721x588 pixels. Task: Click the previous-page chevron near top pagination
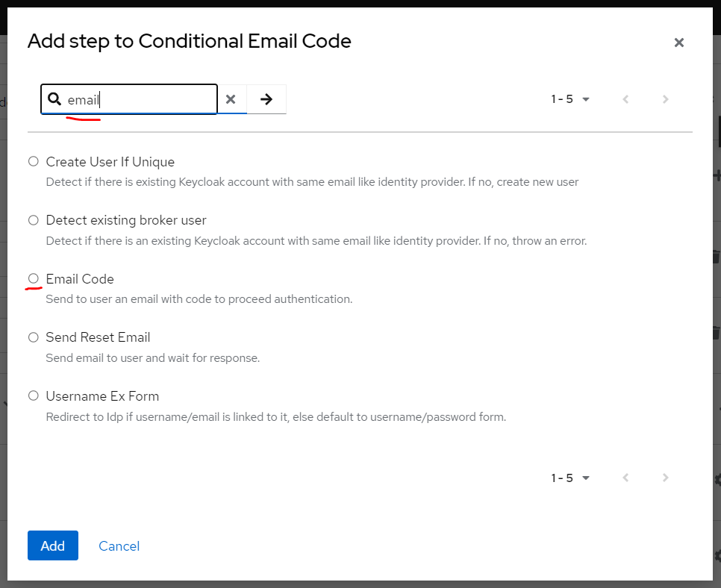[x=625, y=98]
